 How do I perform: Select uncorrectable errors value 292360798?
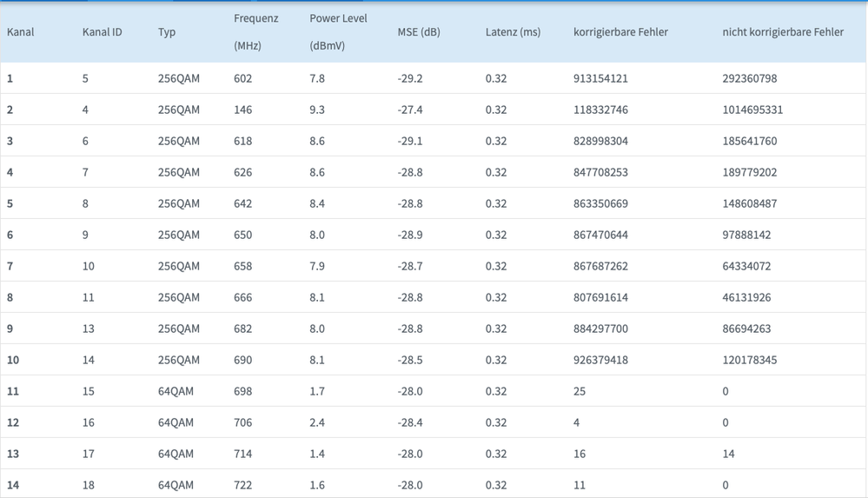point(750,79)
